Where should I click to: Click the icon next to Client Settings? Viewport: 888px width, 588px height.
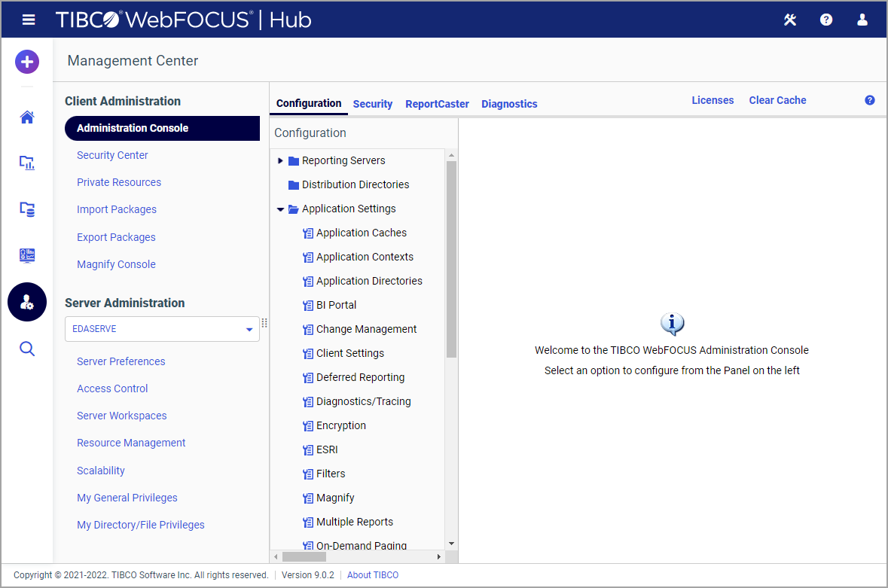click(x=308, y=354)
